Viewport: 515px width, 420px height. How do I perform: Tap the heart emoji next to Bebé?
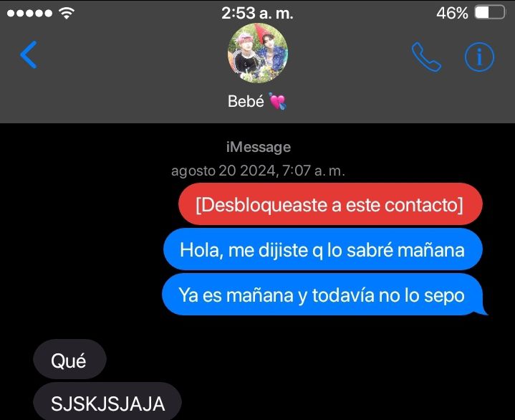277,101
